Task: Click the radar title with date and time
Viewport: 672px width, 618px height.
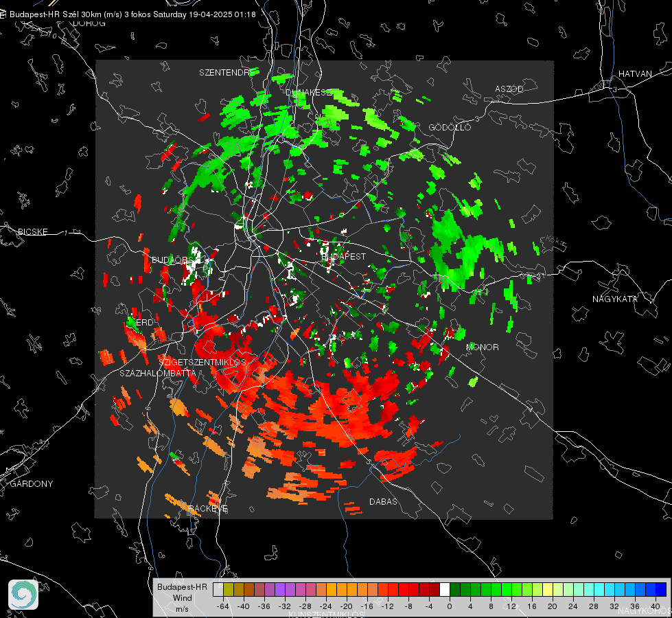Action: [x=132, y=14]
